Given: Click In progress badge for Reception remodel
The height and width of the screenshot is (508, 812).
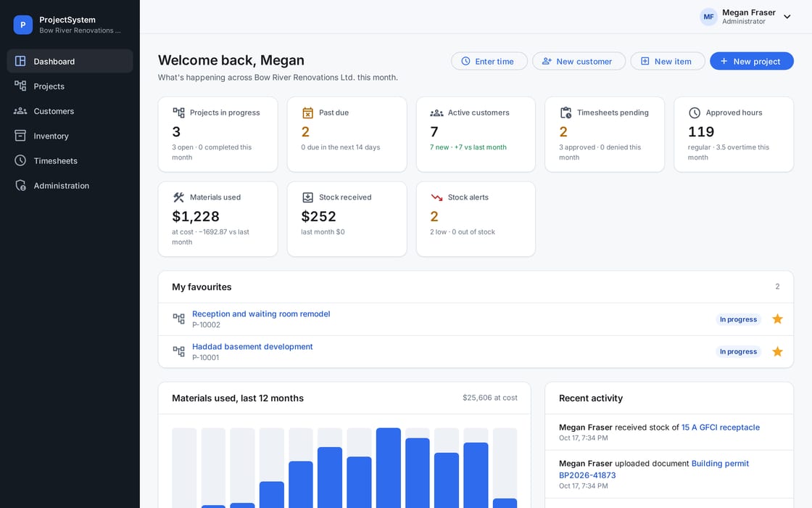Looking at the screenshot, I should [x=738, y=319].
